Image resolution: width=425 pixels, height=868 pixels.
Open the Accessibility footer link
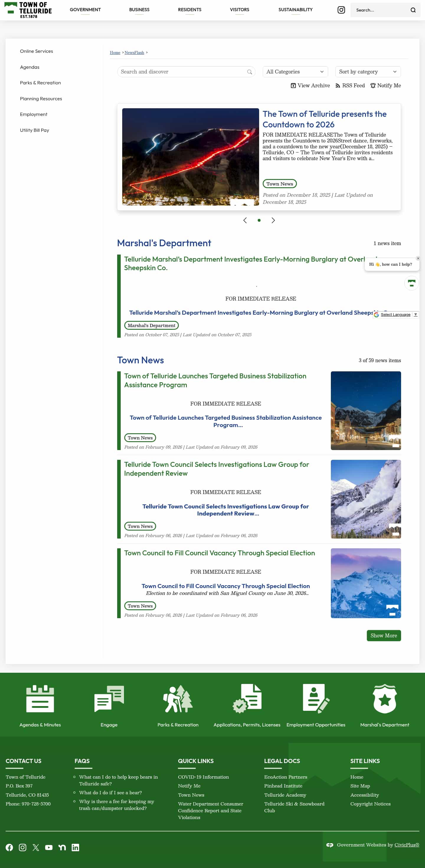click(x=364, y=795)
